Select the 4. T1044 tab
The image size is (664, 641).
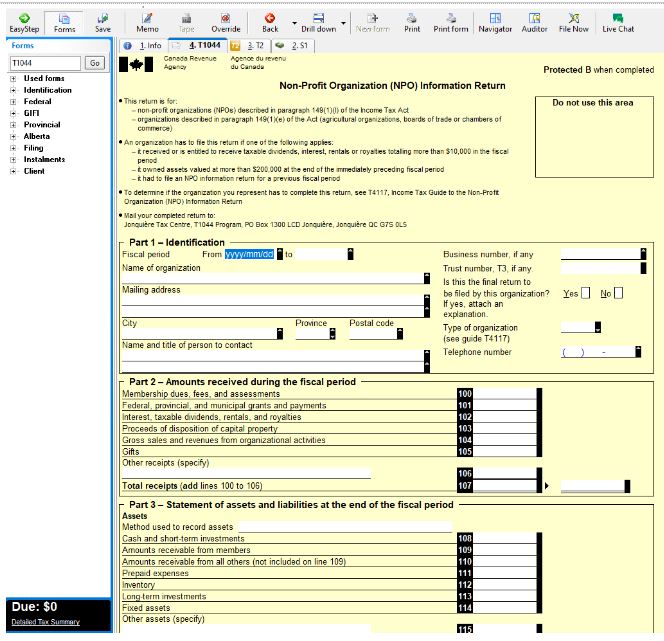pyautogui.click(x=199, y=45)
